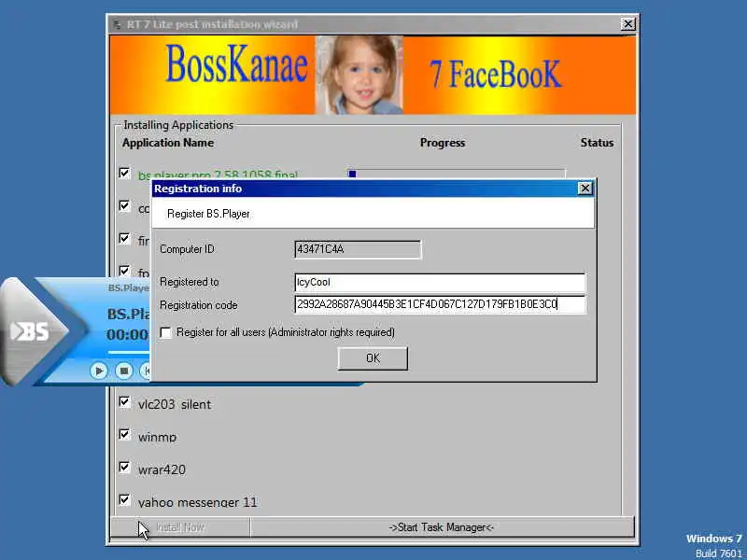Viewport: 747px width, 560px height.
Task: Uncheck the wrar420 checkbox
Action: click(125, 468)
